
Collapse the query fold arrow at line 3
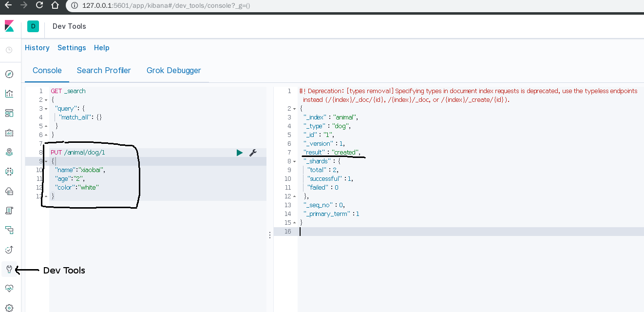tap(46, 109)
